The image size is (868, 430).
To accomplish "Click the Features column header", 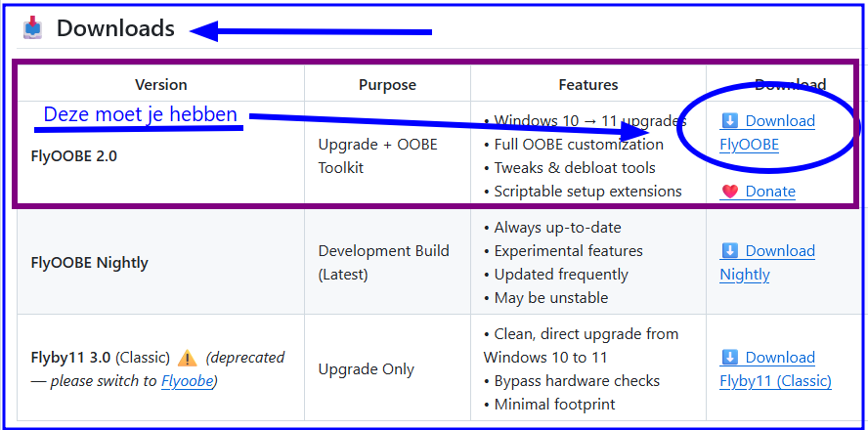I will [x=588, y=85].
